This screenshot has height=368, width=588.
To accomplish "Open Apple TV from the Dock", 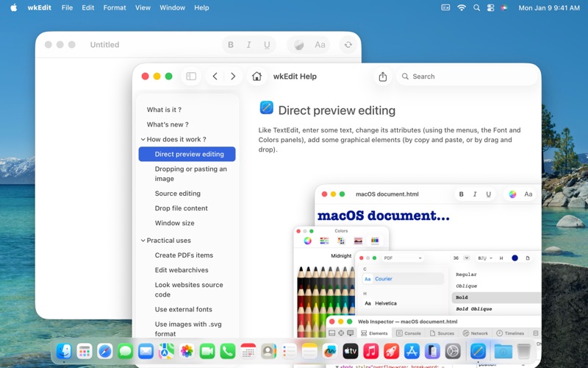I will tap(351, 352).
